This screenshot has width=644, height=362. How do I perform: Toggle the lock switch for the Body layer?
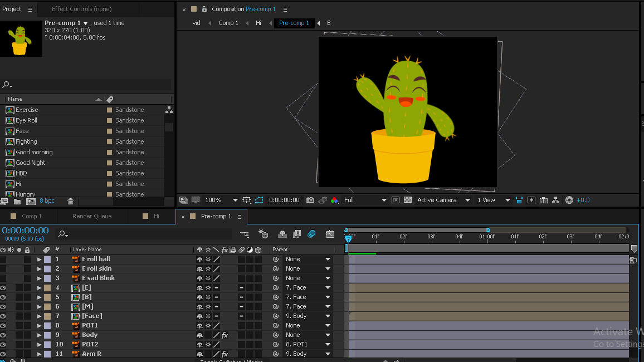27,335
